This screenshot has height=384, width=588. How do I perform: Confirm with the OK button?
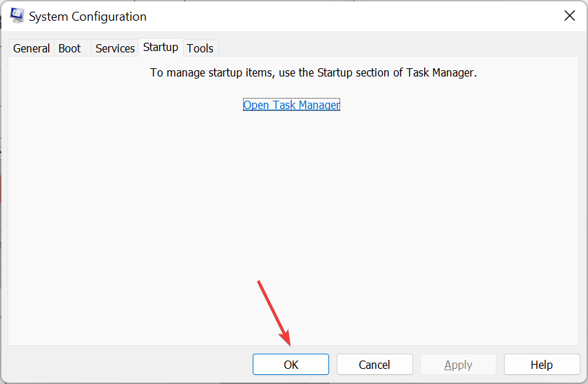tap(291, 365)
